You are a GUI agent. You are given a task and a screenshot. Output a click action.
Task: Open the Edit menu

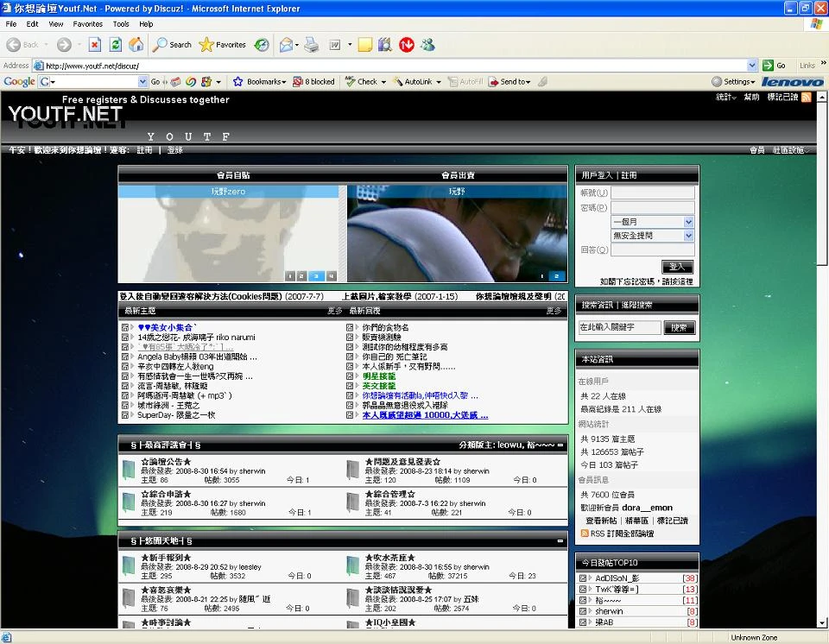(32, 24)
